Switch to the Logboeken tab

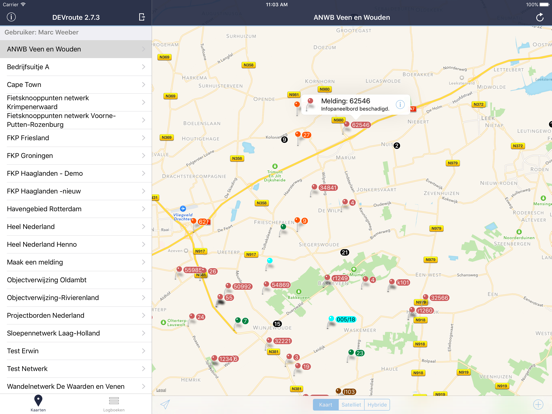[114, 403]
